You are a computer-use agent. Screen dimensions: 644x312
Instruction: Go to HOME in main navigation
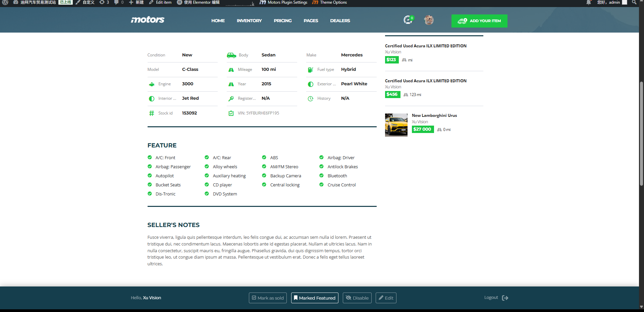(x=218, y=21)
